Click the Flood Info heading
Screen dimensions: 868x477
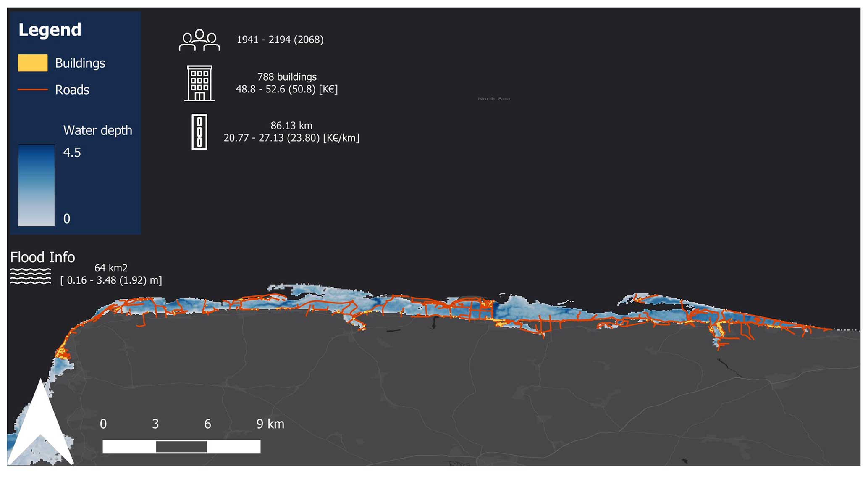coord(42,257)
